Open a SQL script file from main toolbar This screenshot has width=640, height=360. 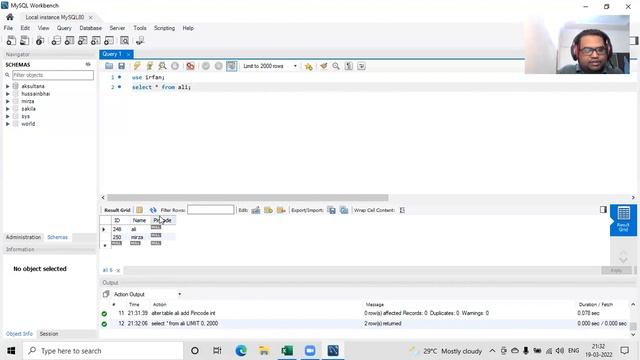tap(24, 40)
